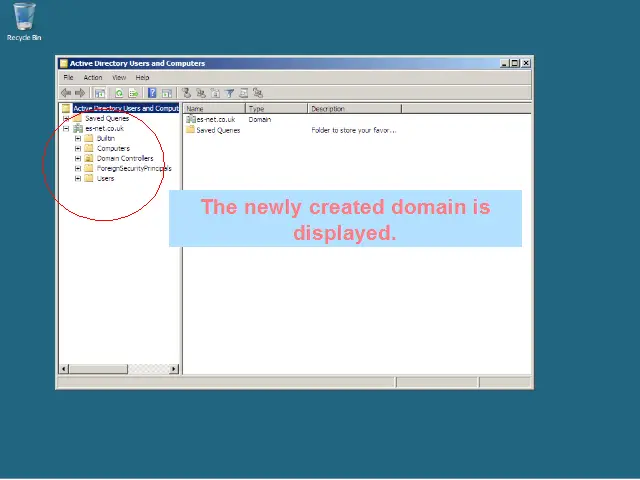Screen dimensions: 640x480
Task: Expand the Users container
Action: [78, 179]
